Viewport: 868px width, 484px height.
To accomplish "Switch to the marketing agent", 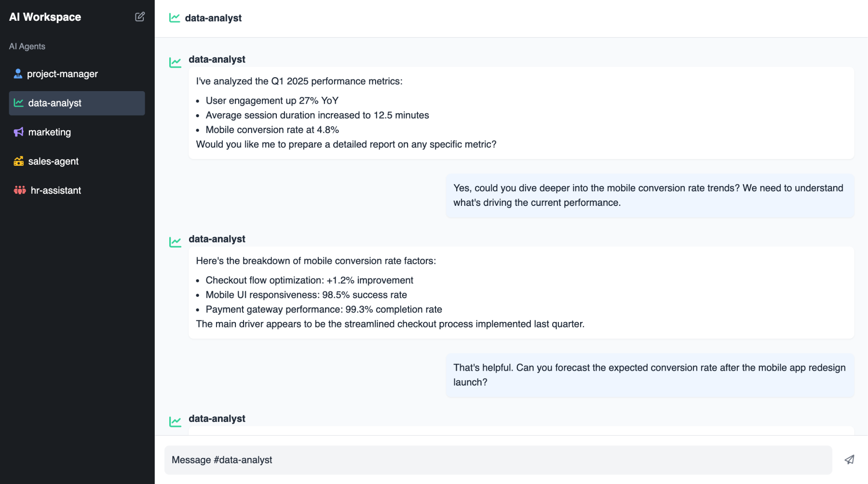I will (49, 132).
